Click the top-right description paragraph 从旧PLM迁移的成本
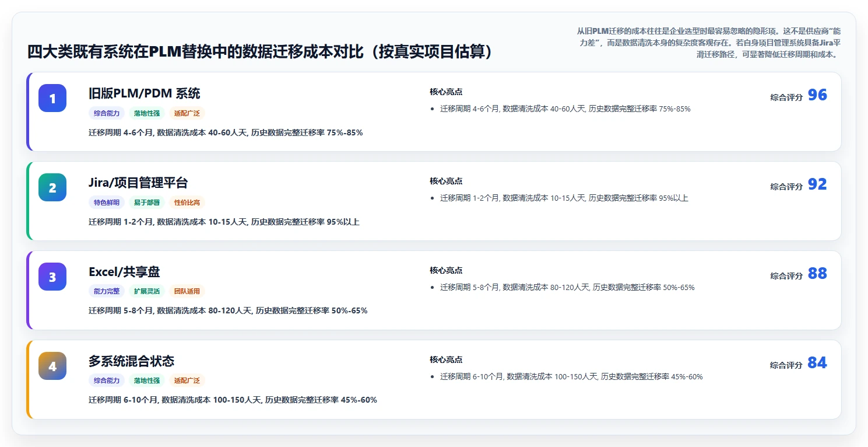The image size is (868, 447). pyautogui.click(x=708, y=42)
